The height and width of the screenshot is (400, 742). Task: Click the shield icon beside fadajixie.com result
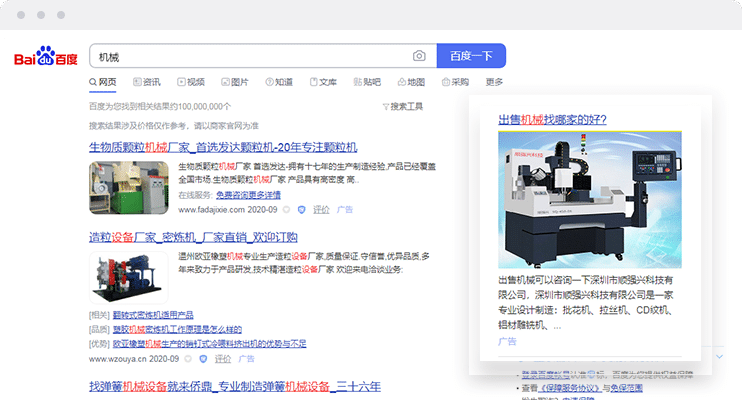click(x=301, y=211)
